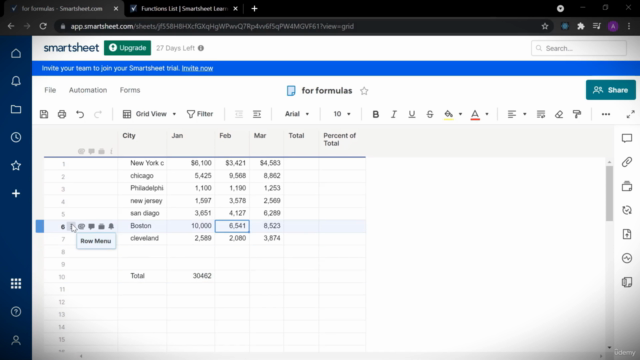640x360 pixels.
Task: Open Recents clock icon in sidebar
Action: (x=16, y=137)
